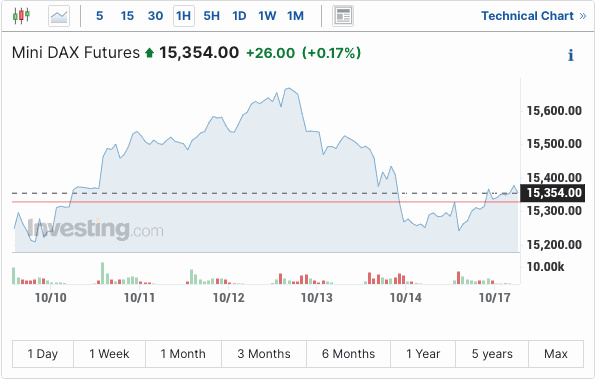
Task: Click the blue info icon
Action: click(x=571, y=55)
